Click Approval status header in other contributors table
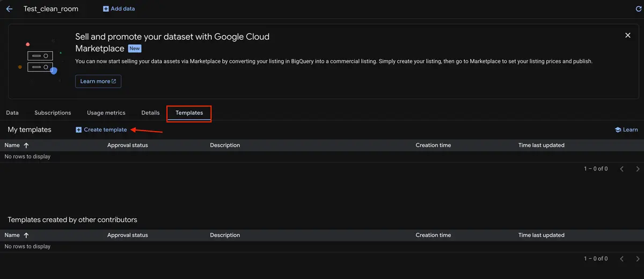The height and width of the screenshot is (279, 644). point(127,235)
